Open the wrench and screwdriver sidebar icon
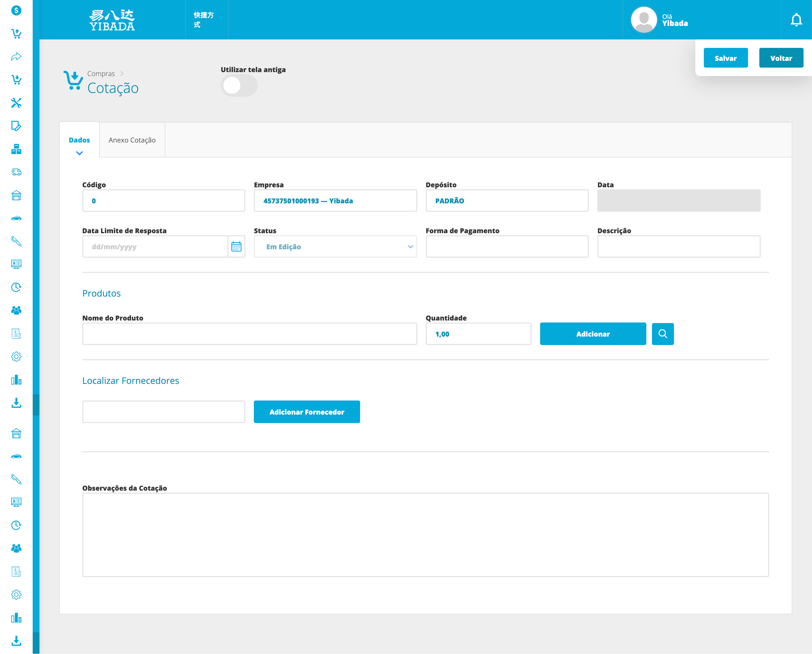The image size is (812, 654). pos(16,103)
